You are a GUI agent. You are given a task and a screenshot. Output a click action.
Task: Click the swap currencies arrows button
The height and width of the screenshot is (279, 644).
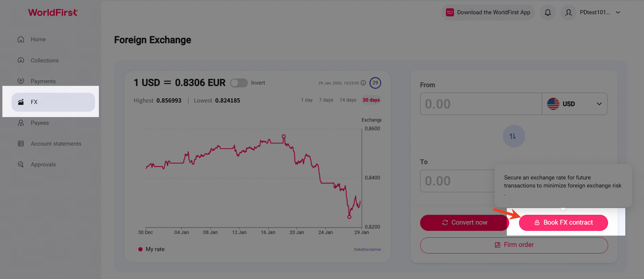(514, 136)
